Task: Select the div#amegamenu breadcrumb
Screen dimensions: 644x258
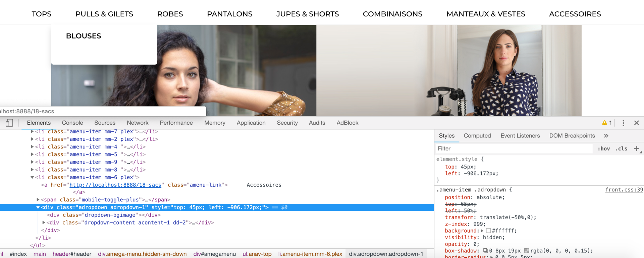Action: pyautogui.click(x=215, y=254)
